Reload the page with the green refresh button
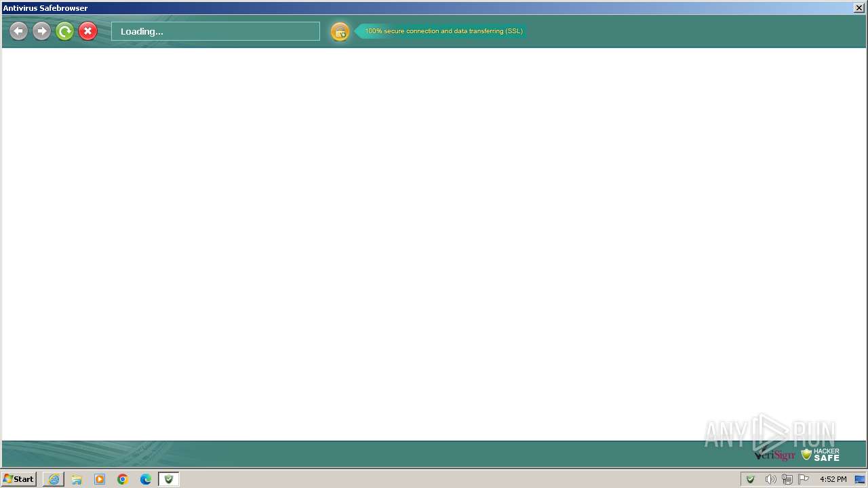Image resolution: width=868 pixels, height=488 pixels. [65, 31]
